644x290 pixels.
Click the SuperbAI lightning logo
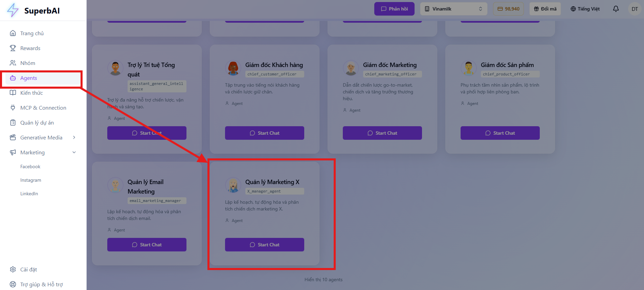pos(13,10)
